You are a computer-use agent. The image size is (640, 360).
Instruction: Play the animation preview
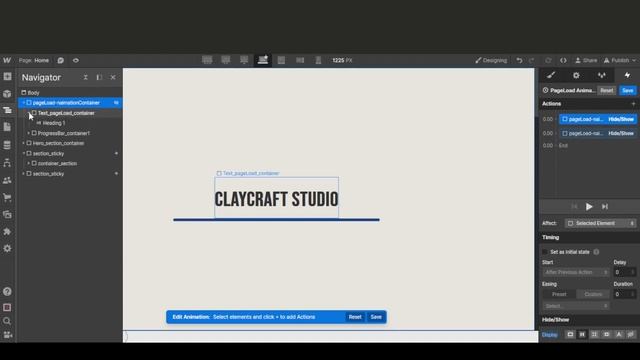[x=589, y=207]
